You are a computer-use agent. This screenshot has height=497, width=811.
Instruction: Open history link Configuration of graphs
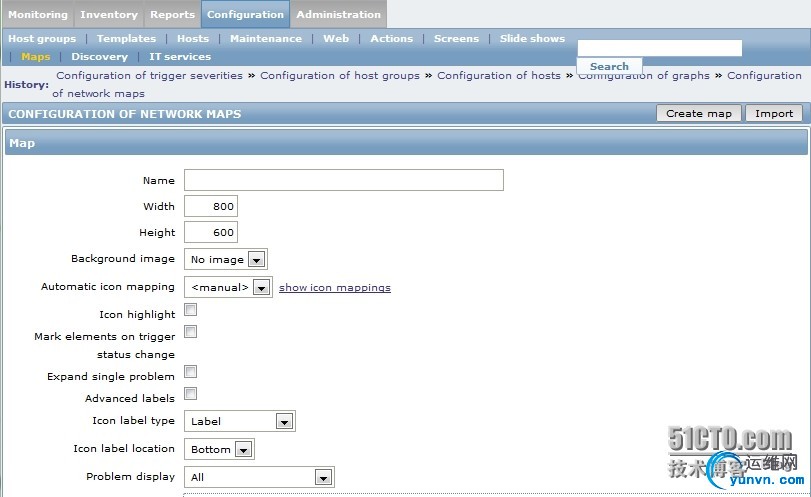[643, 76]
